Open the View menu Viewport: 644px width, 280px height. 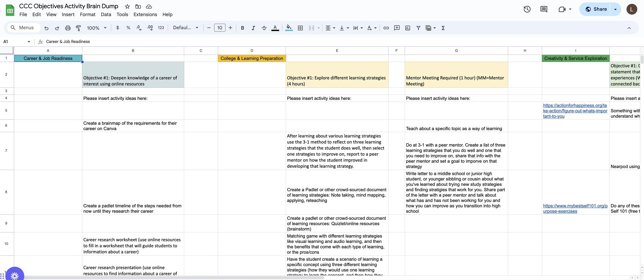coord(51,14)
